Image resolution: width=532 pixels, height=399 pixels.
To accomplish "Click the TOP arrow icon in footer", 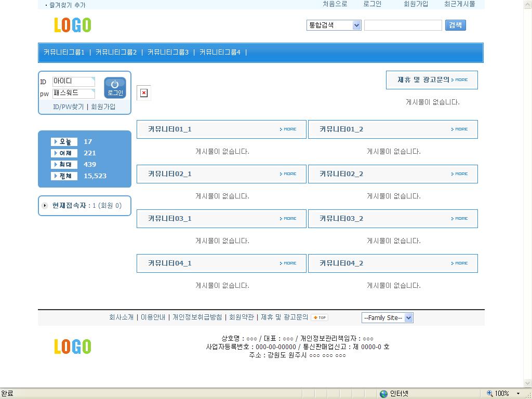I will (320, 317).
